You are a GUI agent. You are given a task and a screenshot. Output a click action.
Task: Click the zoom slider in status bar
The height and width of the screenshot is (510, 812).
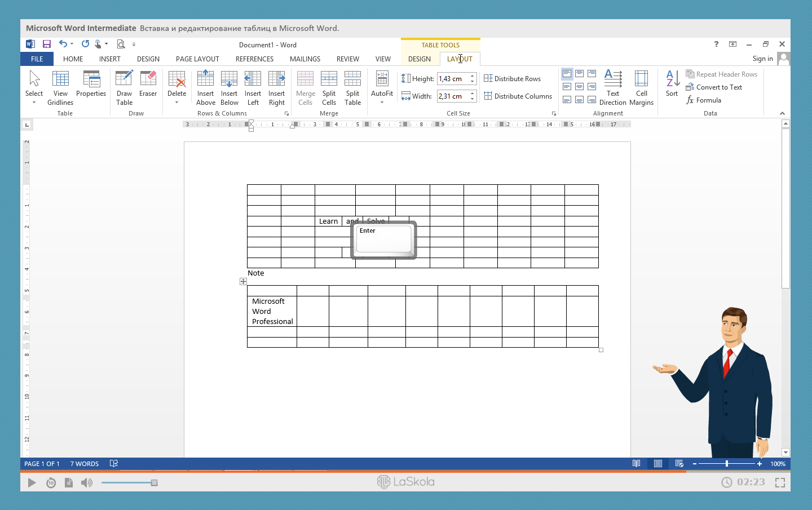click(726, 464)
